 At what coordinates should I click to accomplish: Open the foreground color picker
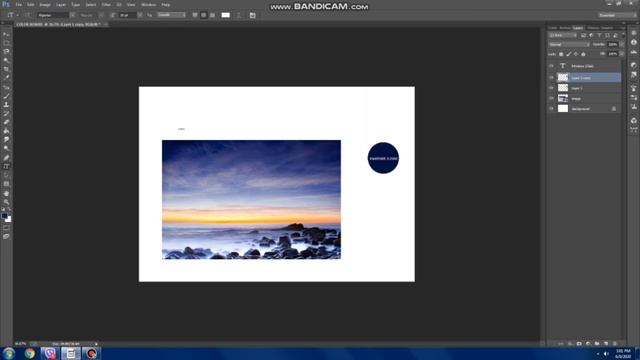pyautogui.click(x=4, y=216)
